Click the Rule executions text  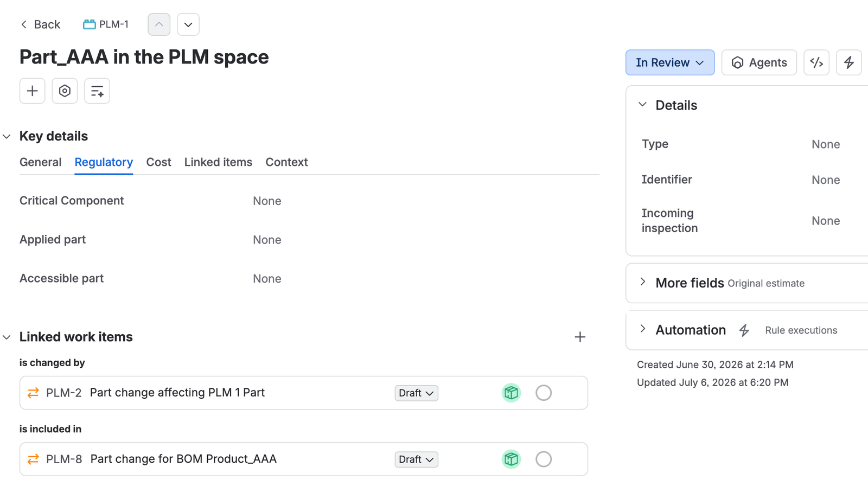coord(801,330)
